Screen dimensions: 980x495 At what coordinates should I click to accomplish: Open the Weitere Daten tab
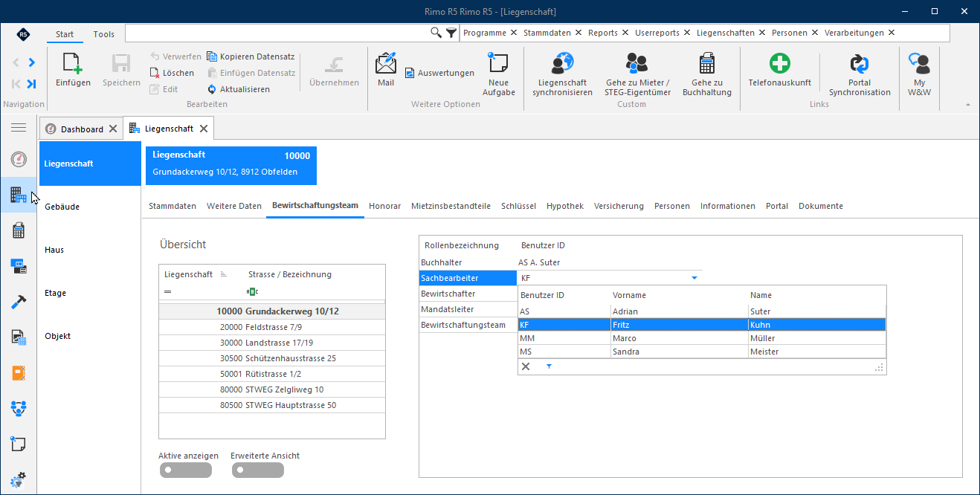(234, 206)
